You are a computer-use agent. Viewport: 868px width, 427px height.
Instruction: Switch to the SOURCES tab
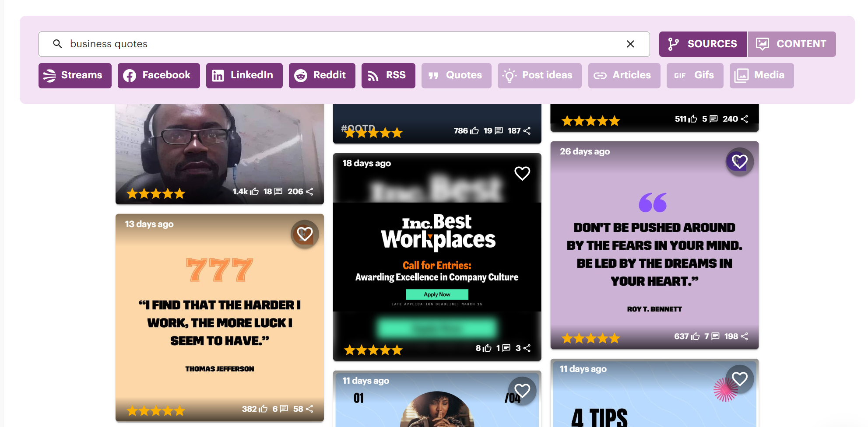pyautogui.click(x=703, y=44)
